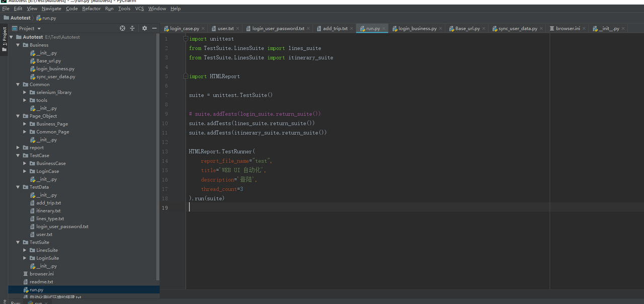Expand the selenium_library folder

[x=25, y=93]
